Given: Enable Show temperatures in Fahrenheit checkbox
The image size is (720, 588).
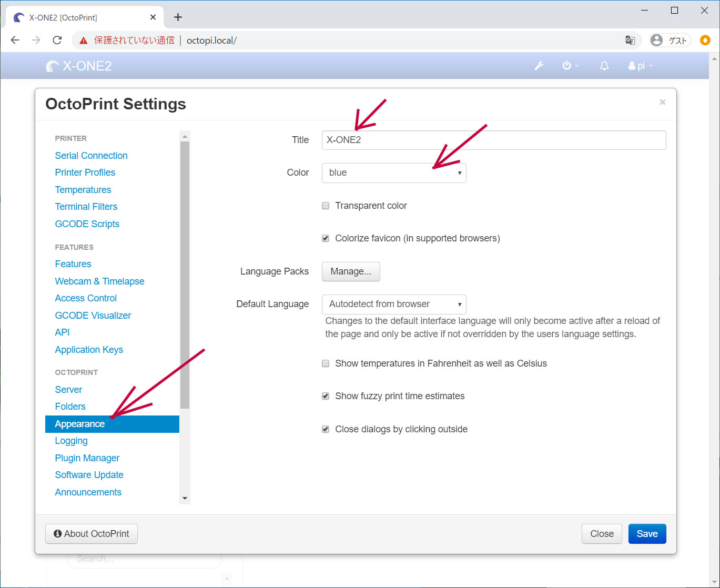Looking at the screenshot, I should (x=326, y=363).
